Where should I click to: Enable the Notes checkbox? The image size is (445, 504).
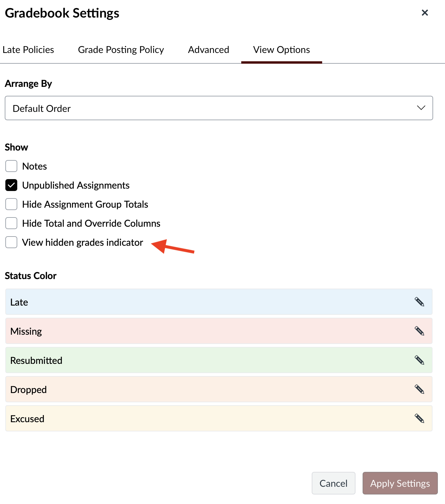11,166
